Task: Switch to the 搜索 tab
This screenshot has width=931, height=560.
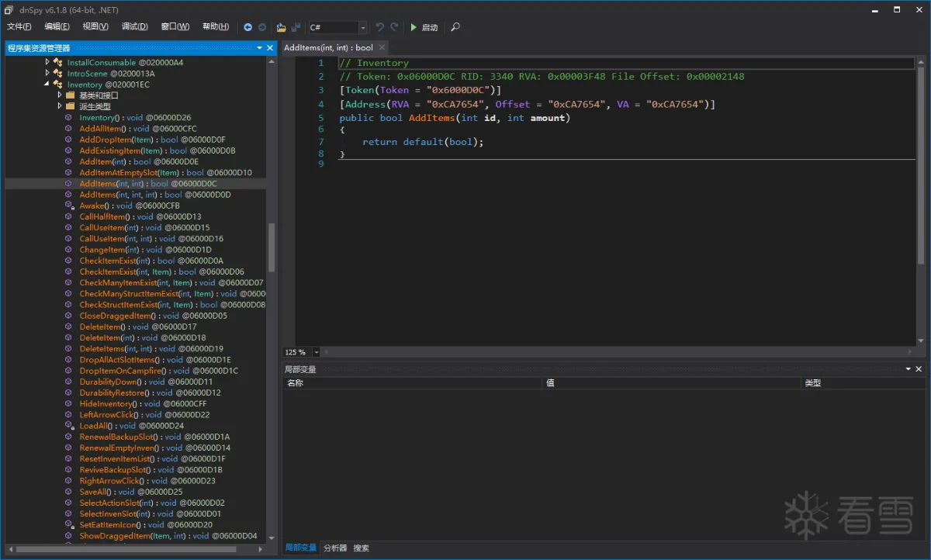Action: [361, 548]
